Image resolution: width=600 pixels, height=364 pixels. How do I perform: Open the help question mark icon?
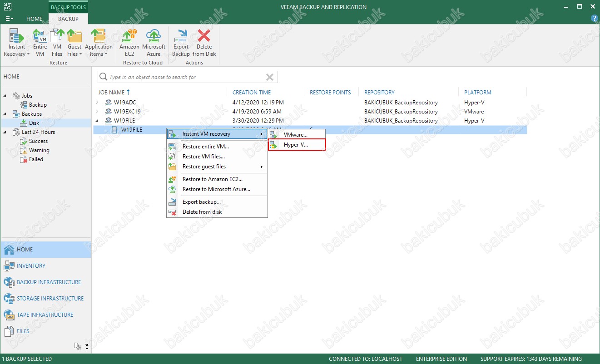click(x=594, y=19)
